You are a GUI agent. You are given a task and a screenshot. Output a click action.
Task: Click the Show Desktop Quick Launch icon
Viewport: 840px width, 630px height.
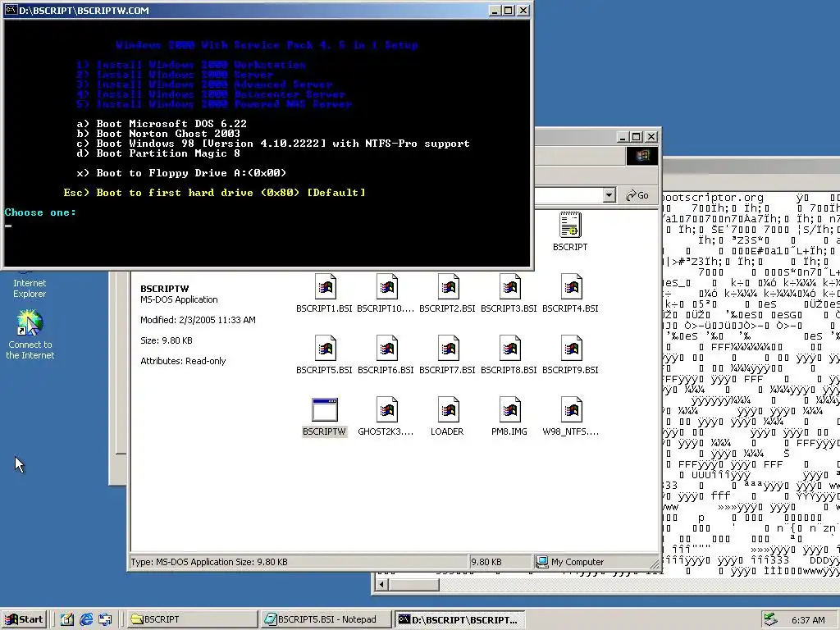pos(66,619)
